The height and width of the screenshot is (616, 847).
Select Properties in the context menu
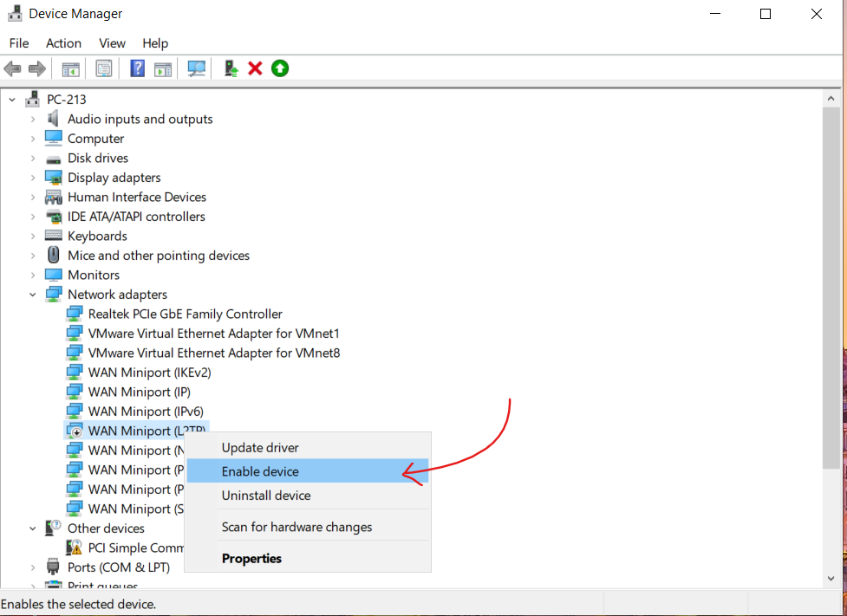251,559
